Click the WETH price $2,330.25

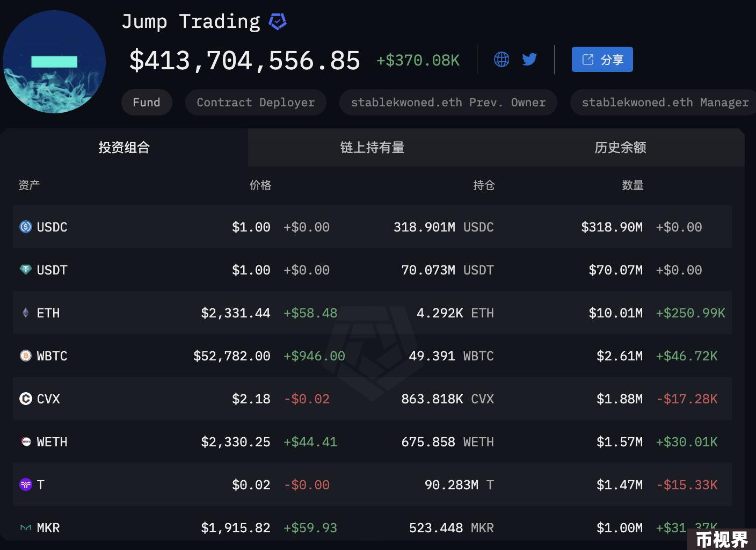[x=236, y=442]
